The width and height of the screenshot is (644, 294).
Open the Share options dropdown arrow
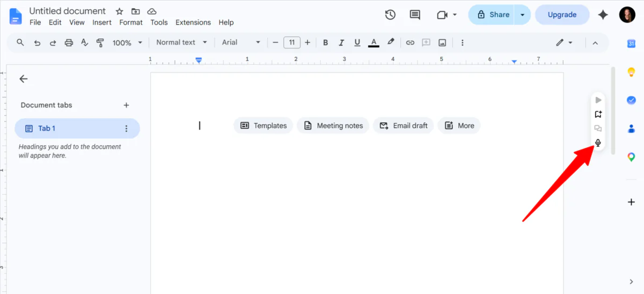pos(522,15)
